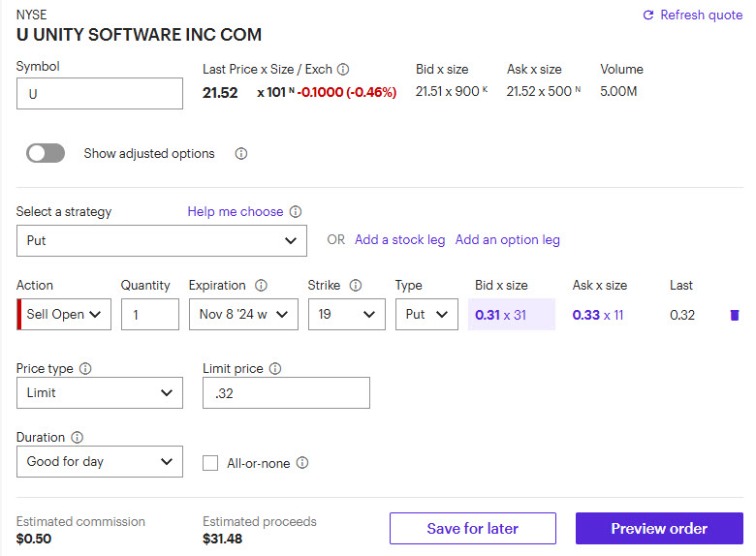Click info icon next to Help me choose
Viewport: 756px width, 556px height.
pos(296,212)
